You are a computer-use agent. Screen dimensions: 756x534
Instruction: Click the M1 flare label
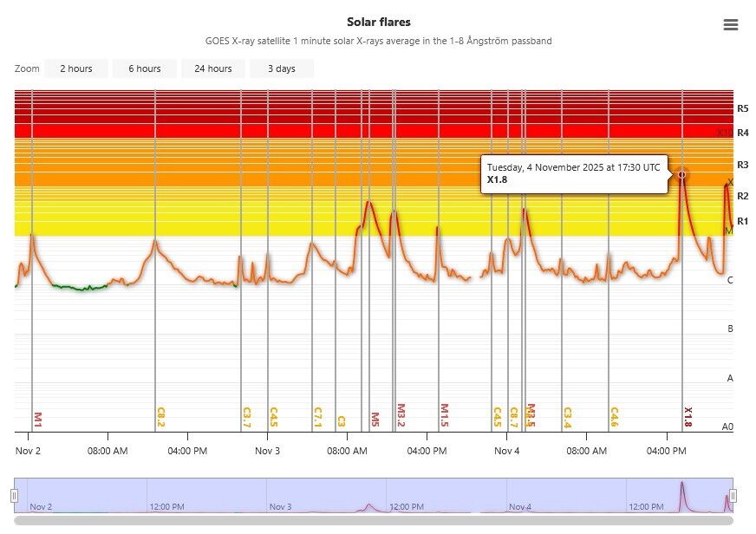37,420
